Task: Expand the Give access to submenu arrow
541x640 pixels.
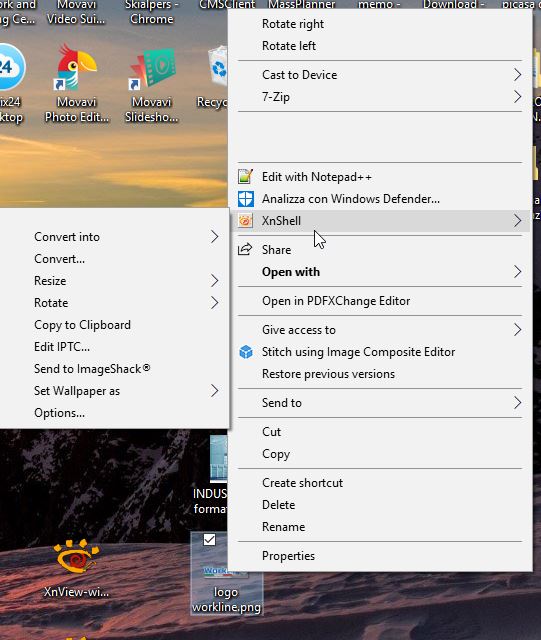Action: click(517, 330)
